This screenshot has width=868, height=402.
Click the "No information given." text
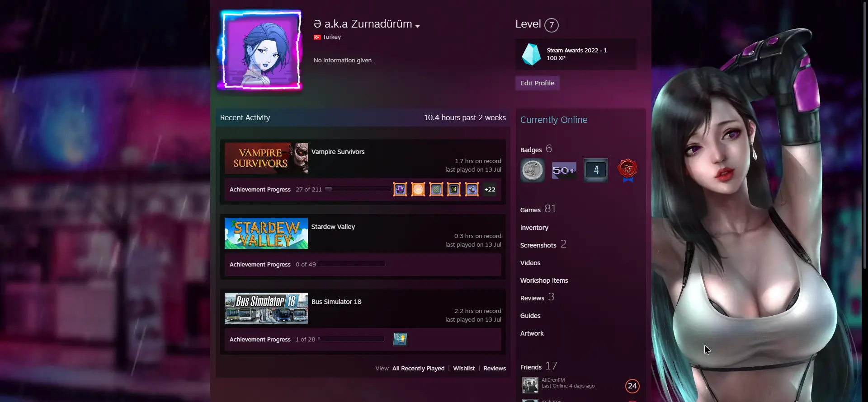[344, 60]
